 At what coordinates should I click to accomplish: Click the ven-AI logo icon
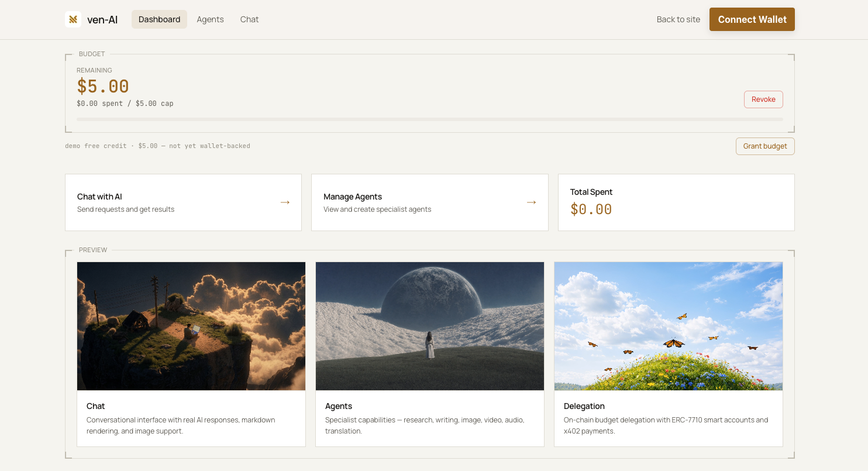click(x=73, y=19)
